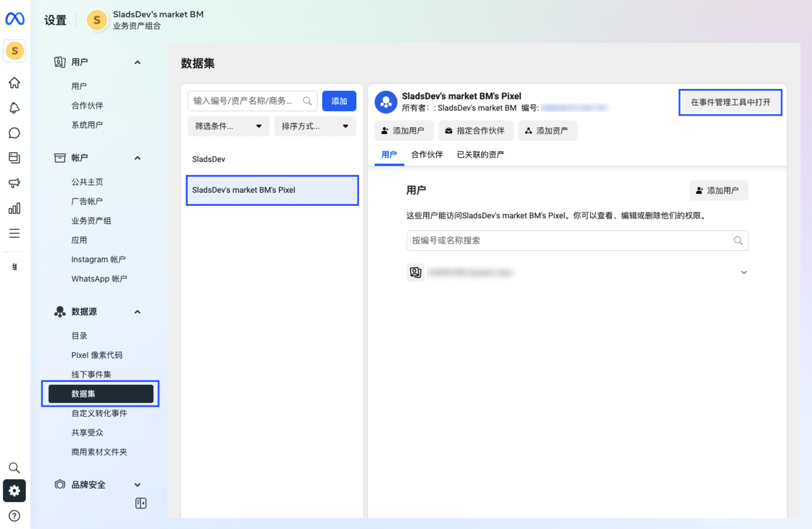Collapse the 用户 section in sidebar
Screen dimensions: 812x529
137,62
